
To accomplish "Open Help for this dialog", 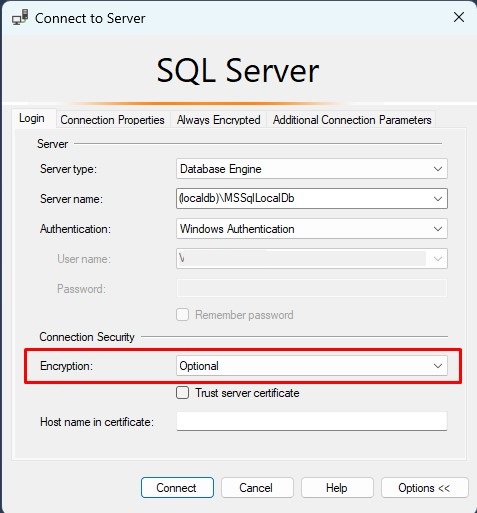I will [337, 488].
